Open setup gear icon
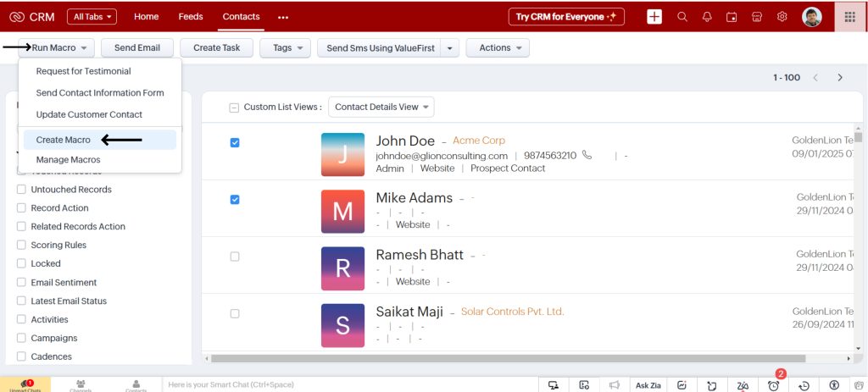 tap(782, 17)
